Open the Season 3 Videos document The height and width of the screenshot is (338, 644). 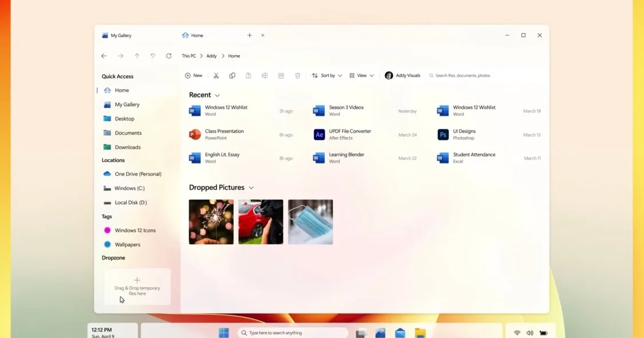[x=365, y=111]
